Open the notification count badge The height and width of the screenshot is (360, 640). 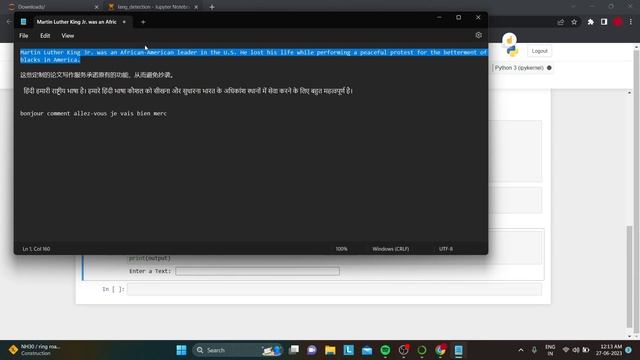tap(629, 350)
